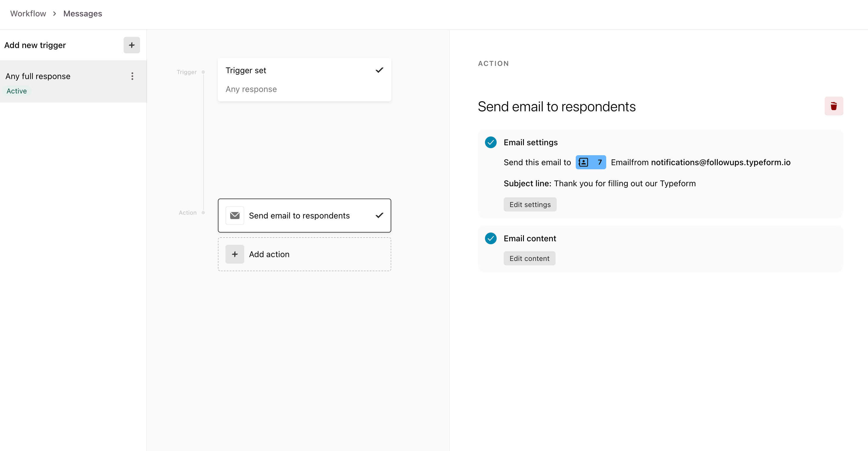
Task: Click the checkmark on Send email to respondents card
Action: pyautogui.click(x=380, y=215)
